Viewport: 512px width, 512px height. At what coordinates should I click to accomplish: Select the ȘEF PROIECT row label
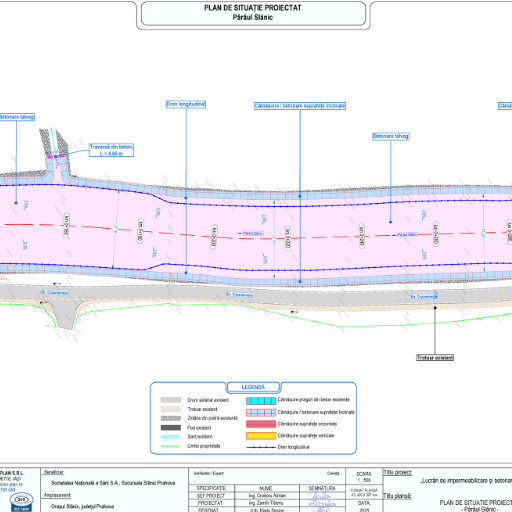[211, 496]
